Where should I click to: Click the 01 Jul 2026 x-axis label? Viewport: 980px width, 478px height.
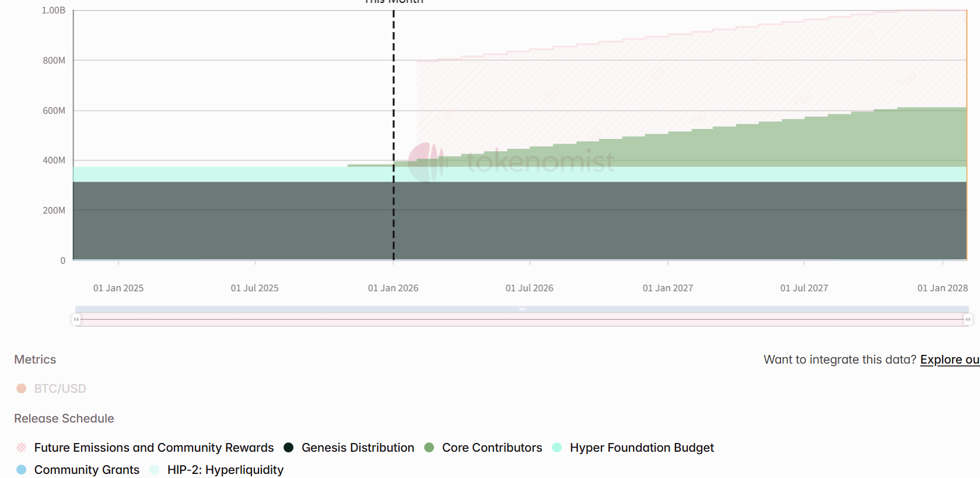click(529, 288)
